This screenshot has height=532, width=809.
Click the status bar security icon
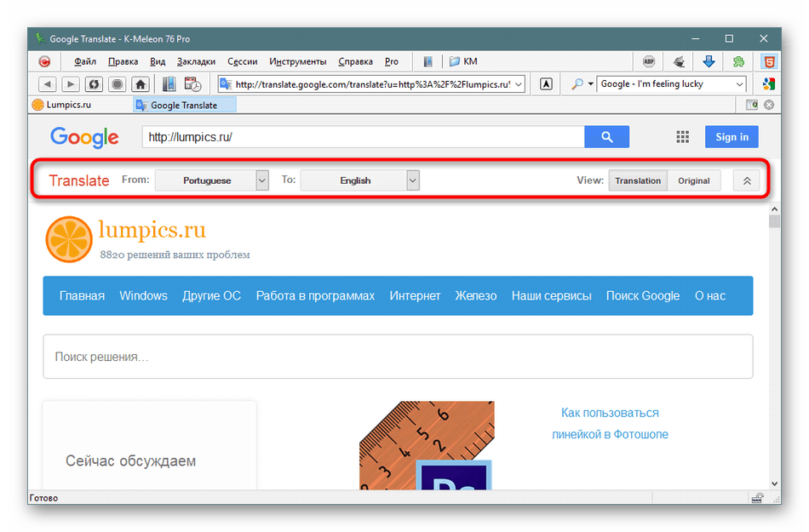pos(757,498)
